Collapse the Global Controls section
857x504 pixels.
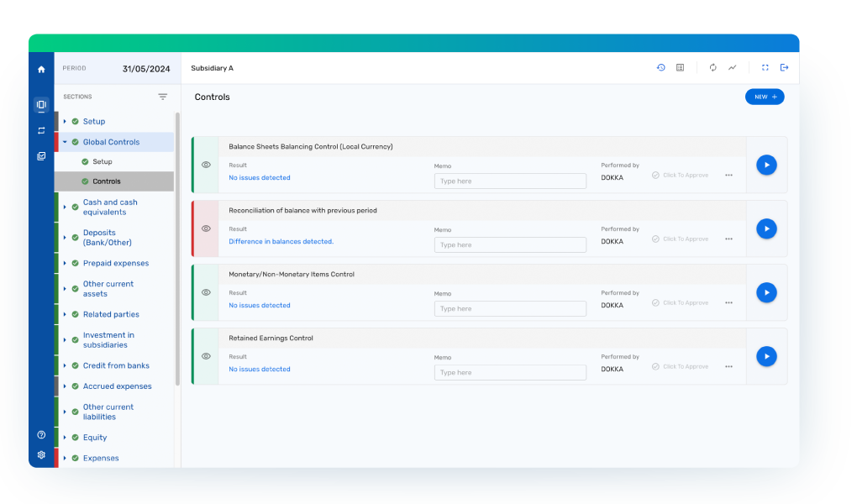[x=65, y=142]
